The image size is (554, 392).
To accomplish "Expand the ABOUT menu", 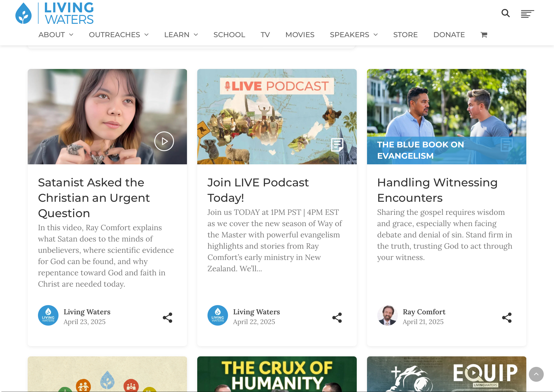I will pyautogui.click(x=56, y=35).
